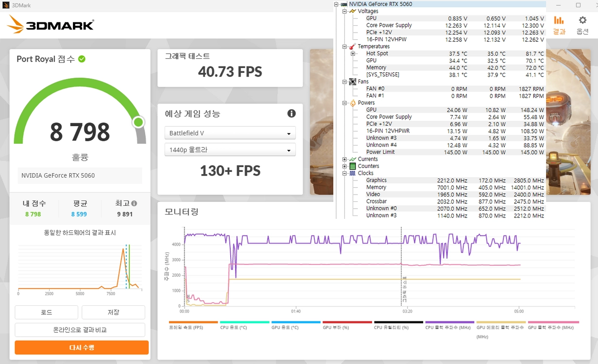The width and height of the screenshot is (598, 364).
Task: Select the [SYS_TSENSE] temperature row
Action: pyautogui.click(x=455, y=75)
